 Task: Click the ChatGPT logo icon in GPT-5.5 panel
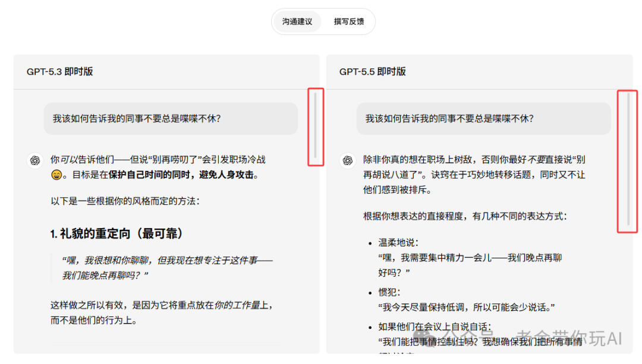click(x=348, y=160)
